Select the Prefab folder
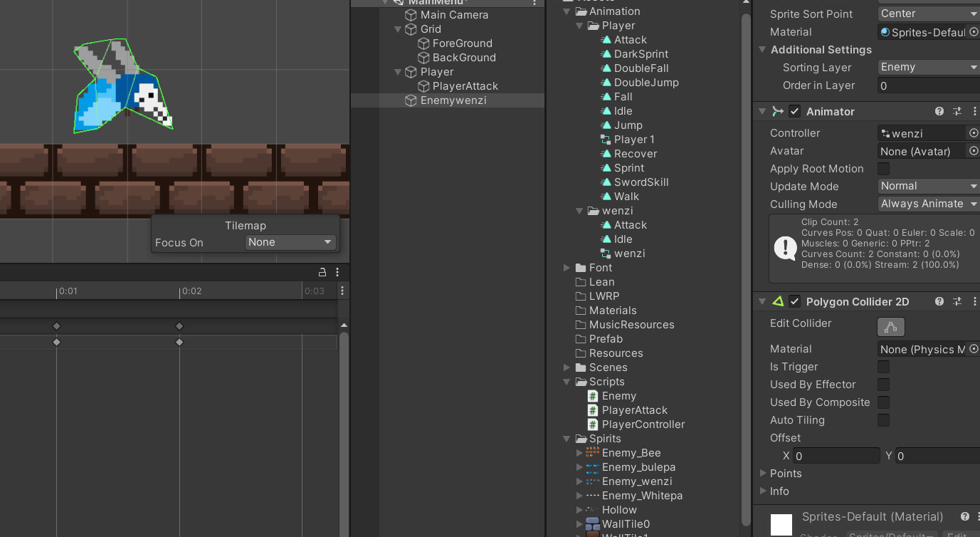This screenshot has width=980, height=537. [599, 339]
